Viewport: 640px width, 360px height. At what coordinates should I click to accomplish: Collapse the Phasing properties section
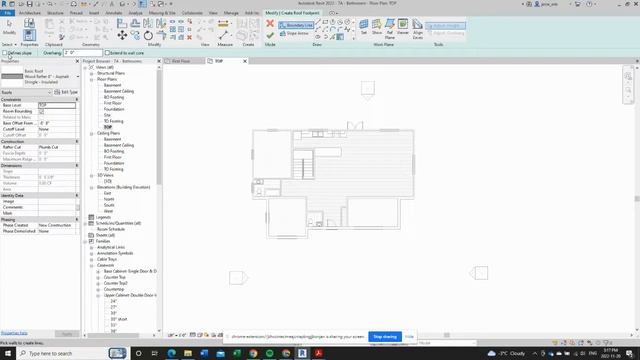pos(77,219)
